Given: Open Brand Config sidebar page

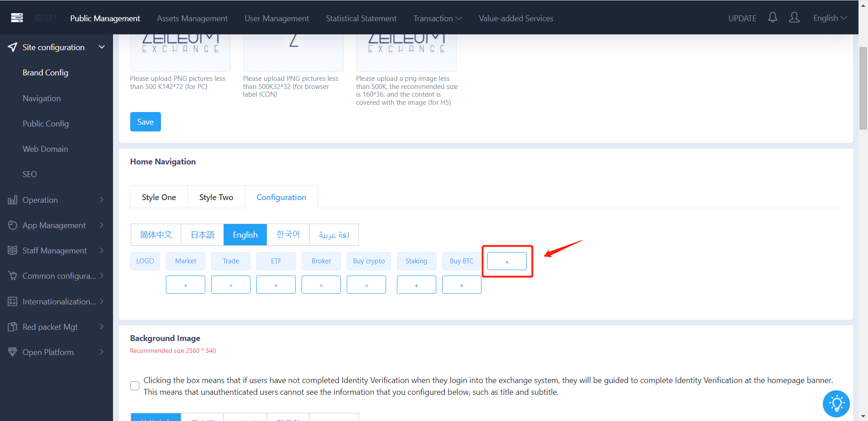Looking at the screenshot, I should [x=45, y=72].
